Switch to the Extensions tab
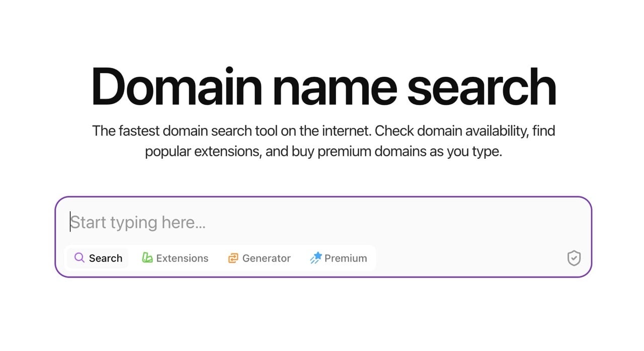The image size is (644, 351). (x=175, y=258)
